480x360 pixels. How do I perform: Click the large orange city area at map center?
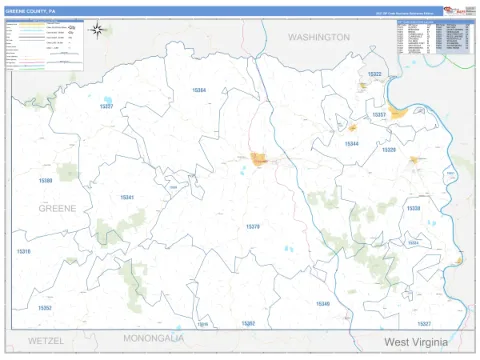(x=258, y=159)
